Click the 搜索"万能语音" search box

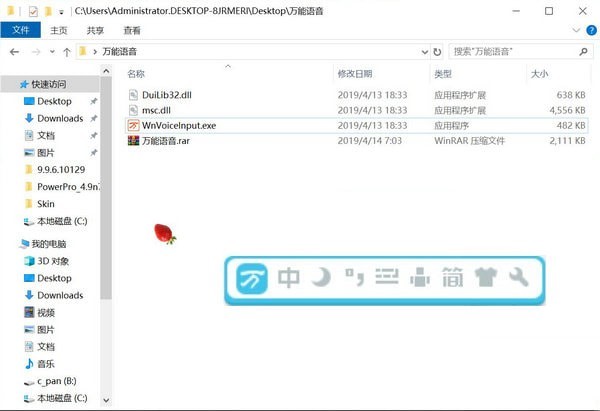[510, 51]
